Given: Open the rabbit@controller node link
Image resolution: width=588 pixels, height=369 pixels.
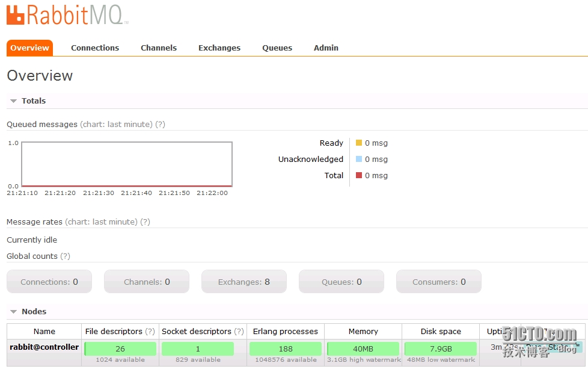Looking at the screenshot, I should point(44,347).
